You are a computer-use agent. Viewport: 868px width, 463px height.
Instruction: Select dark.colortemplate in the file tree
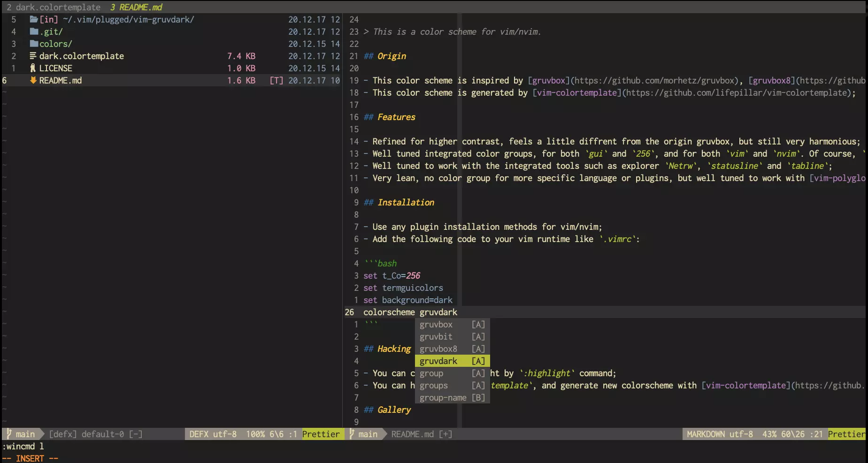click(x=81, y=56)
